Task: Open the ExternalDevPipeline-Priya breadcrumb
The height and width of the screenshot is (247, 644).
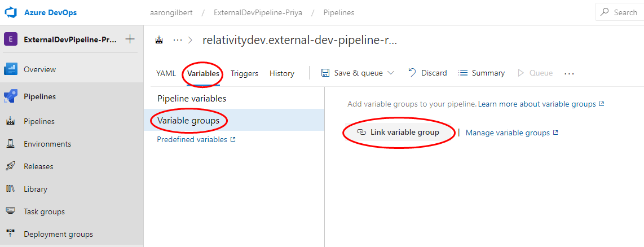Action: (x=257, y=12)
